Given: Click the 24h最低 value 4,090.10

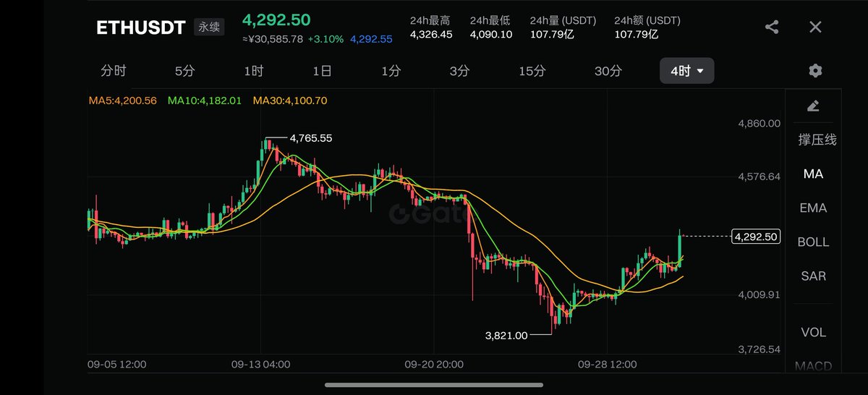Looking at the screenshot, I should [491, 34].
